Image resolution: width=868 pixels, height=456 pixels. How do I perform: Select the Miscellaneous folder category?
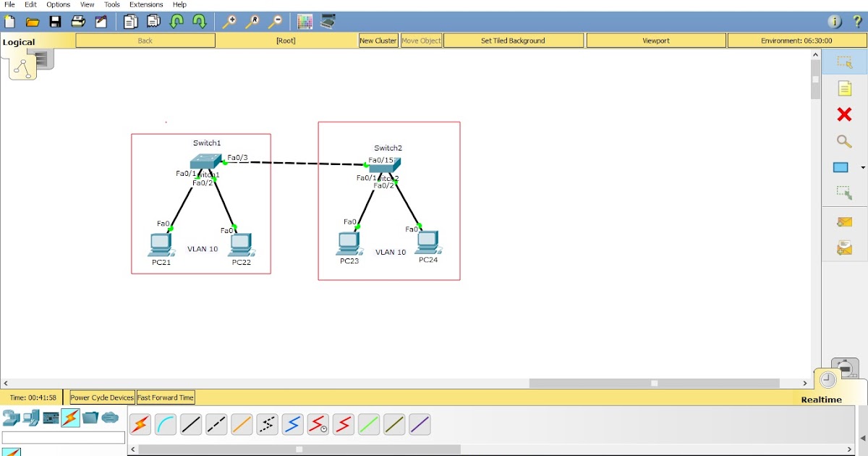[x=90, y=418]
